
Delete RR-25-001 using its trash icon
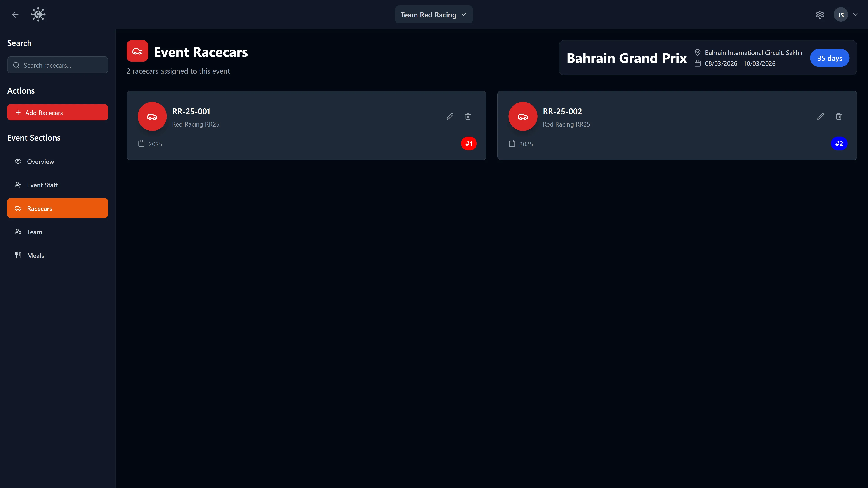coord(468,116)
